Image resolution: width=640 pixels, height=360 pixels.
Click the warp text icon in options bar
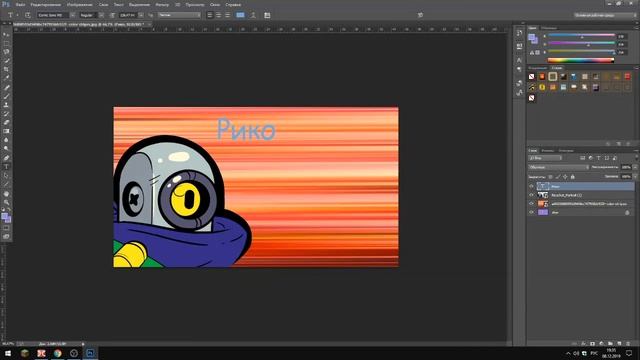point(253,15)
